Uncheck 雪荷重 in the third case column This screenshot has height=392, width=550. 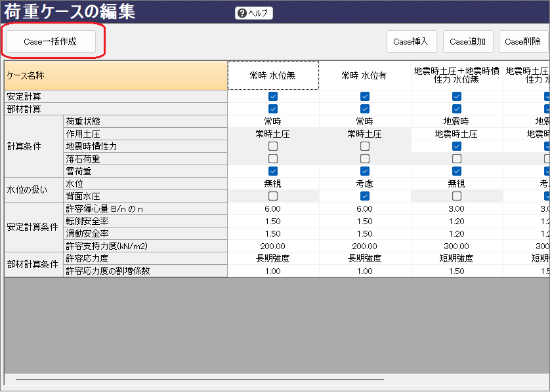point(457,171)
